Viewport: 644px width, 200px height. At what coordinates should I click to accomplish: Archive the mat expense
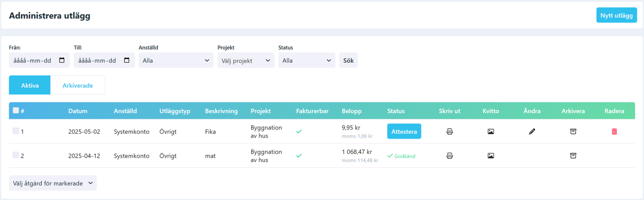[573, 156]
